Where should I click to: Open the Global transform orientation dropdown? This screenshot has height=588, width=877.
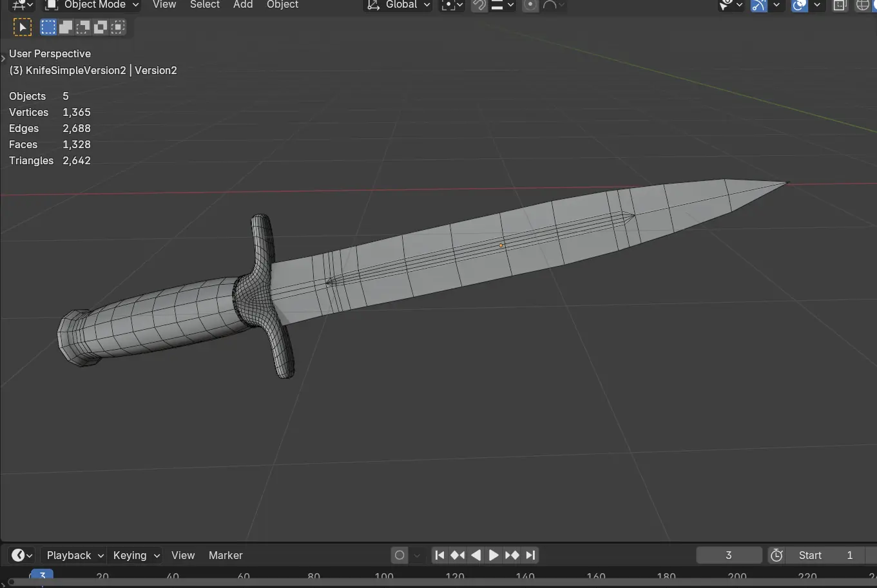[399, 5]
